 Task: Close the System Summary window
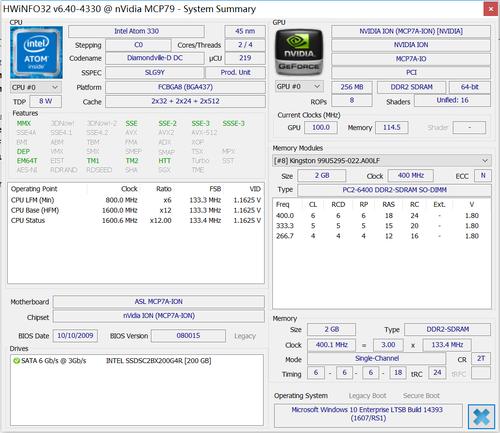tap(491, 9)
